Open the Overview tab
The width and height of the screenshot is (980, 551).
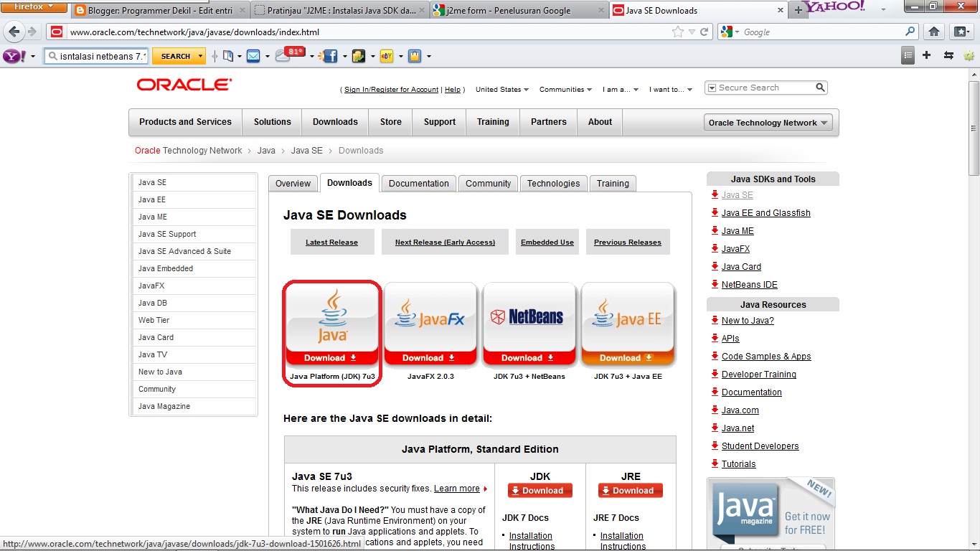[x=293, y=184]
